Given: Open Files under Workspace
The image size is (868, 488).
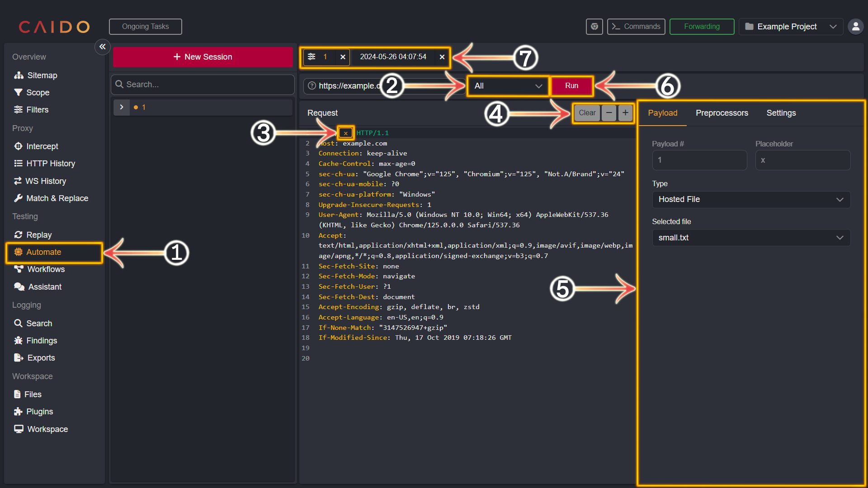Looking at the screenshot, I should click(x=28, y=394).
